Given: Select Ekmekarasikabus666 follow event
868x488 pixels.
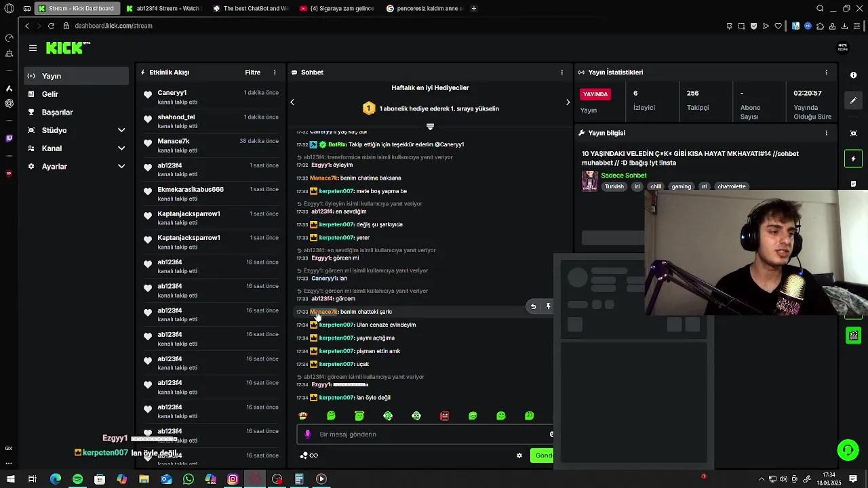Looking at the screenshot, I should click(x=210, y=194).
